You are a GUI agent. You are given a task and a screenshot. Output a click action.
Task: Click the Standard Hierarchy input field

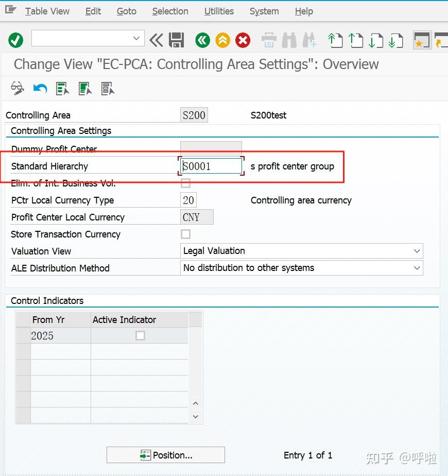[x=211, y=166]
